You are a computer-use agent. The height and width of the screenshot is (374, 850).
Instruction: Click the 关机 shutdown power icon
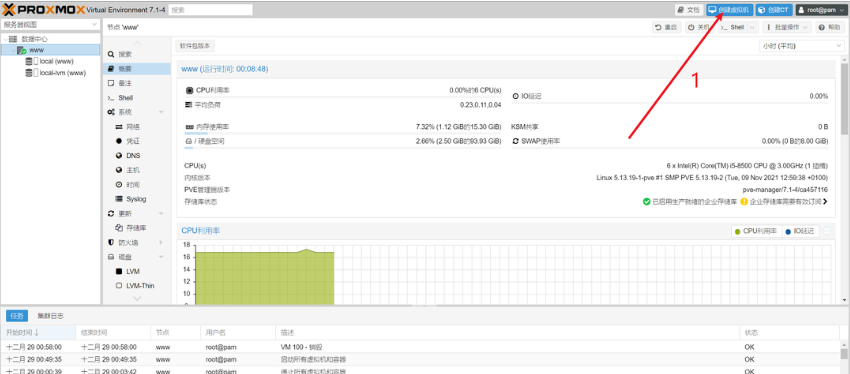(691, 27)
